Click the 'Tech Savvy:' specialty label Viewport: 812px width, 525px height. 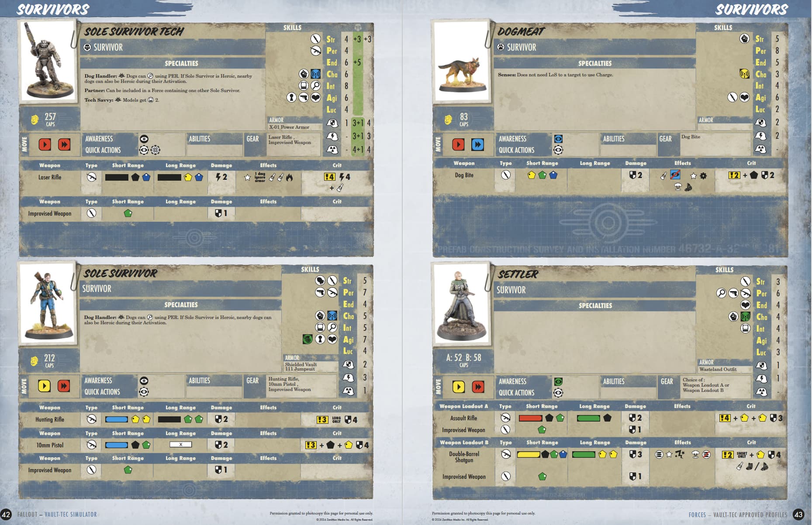99,100
